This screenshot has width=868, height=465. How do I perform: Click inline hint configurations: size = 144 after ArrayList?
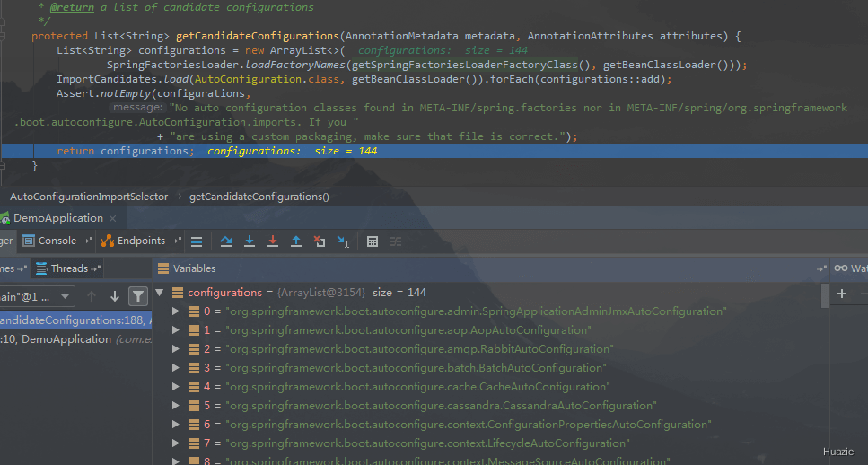443,50
